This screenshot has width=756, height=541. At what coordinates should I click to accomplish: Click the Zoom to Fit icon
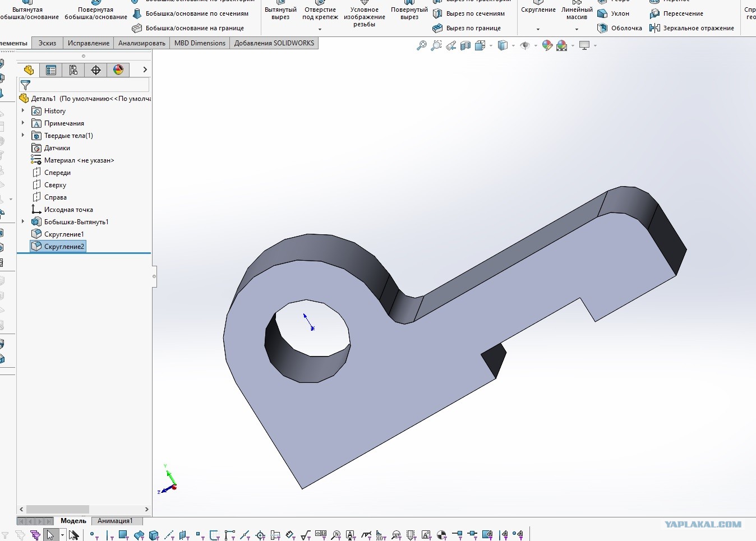click(x=422, y=45)
